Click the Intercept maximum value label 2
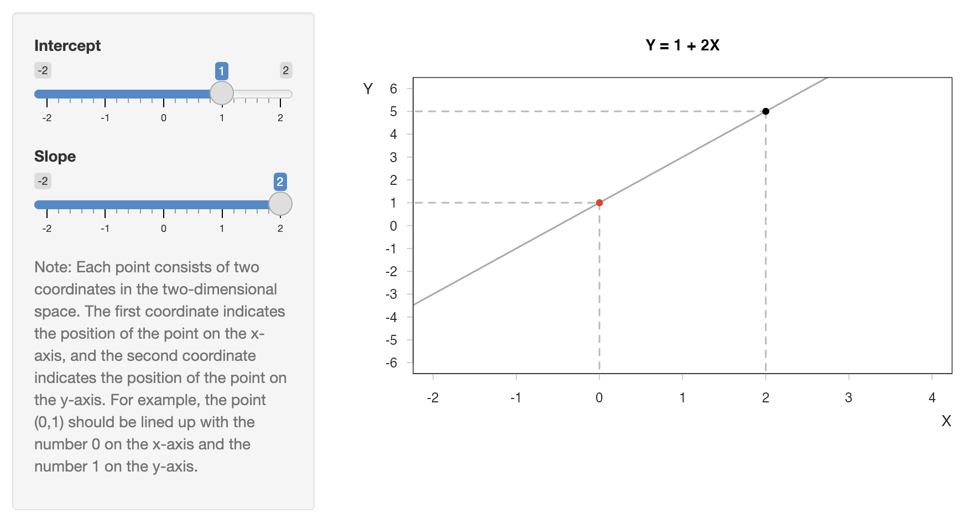 coord(285,70)
